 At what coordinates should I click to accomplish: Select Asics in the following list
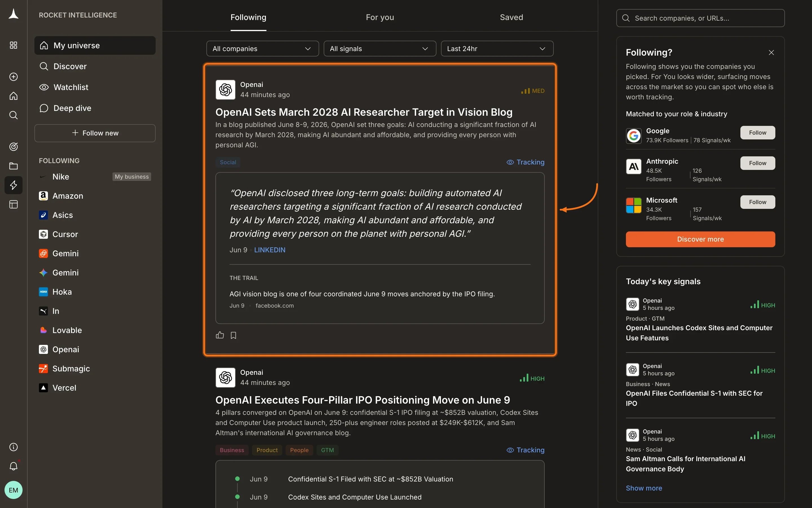pyautogui.click(x=95, y=215)
